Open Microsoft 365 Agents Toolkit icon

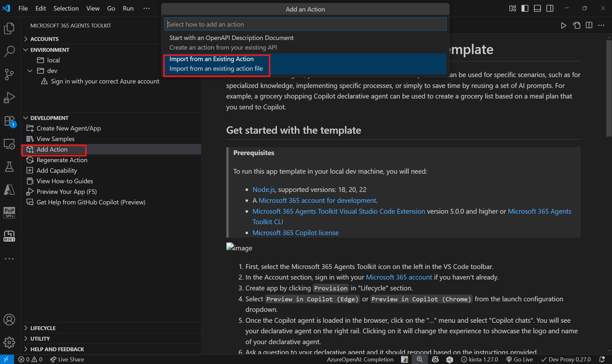pyautogui.click(x=9, y=236)
